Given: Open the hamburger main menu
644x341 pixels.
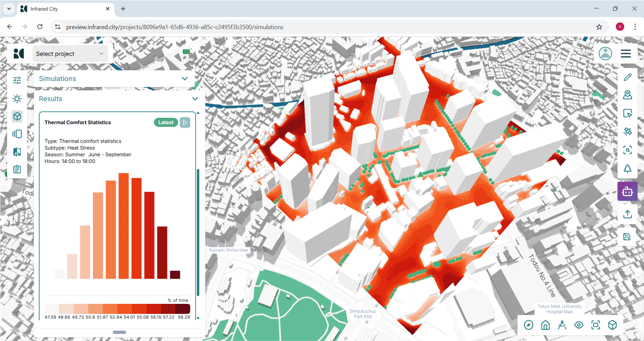Looking at the screenshot, I should coord(626,54).
